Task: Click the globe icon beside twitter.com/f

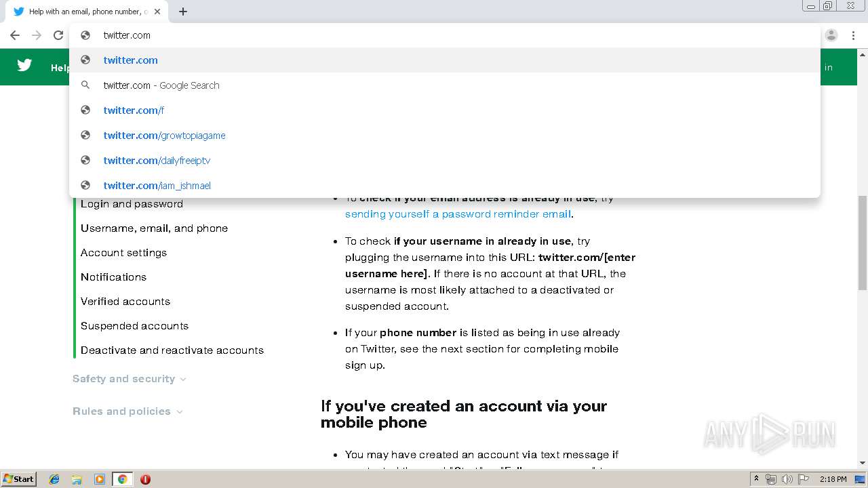Action: pos(85,110)
